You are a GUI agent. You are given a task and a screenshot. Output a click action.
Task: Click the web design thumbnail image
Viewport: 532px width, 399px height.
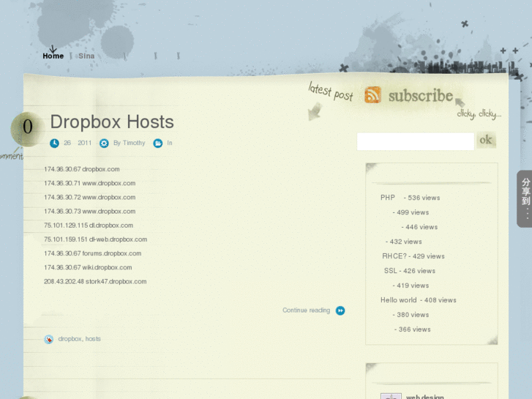point(391,396)
